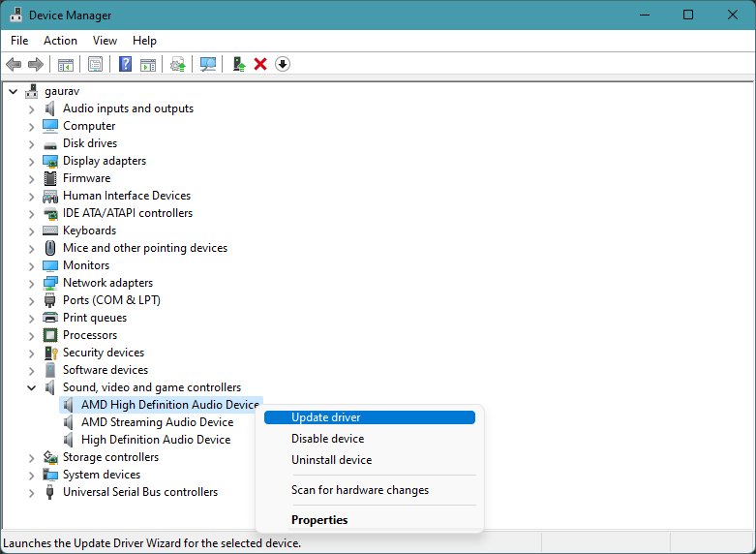The width and height of the screenshot is (756, 554).
Task: Expand the Network adapters category
Action: coord(31,284)
